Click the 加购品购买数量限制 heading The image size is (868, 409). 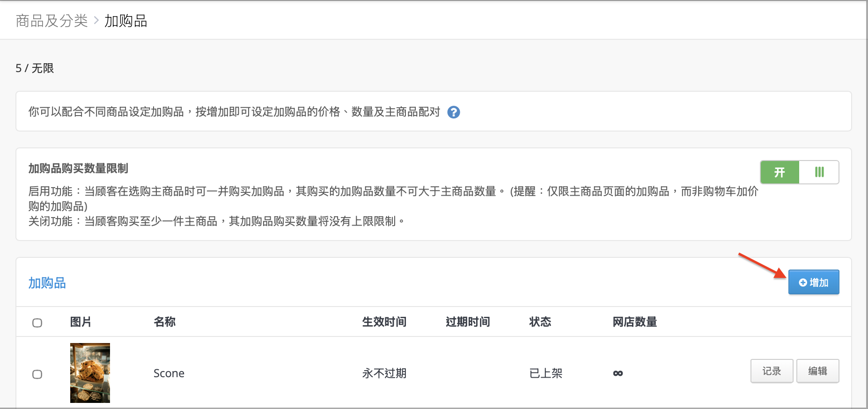click(78, 168)
